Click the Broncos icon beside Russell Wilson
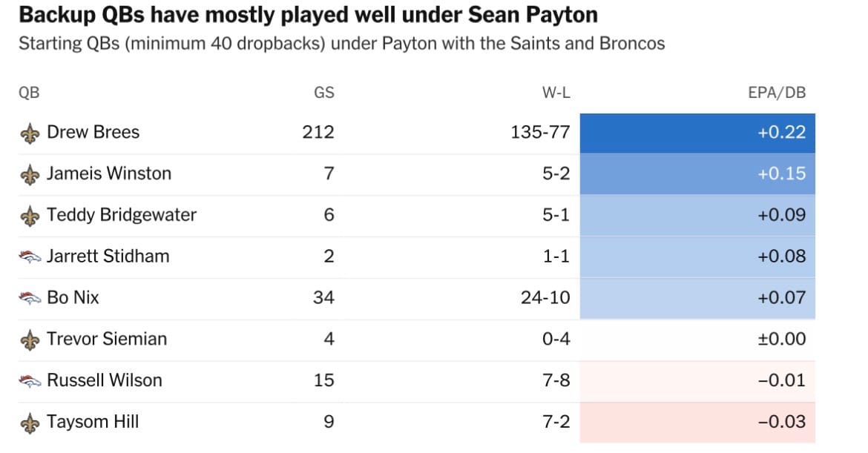The width and height of the screenshot is (868, 453). click(x=30, y=381)
